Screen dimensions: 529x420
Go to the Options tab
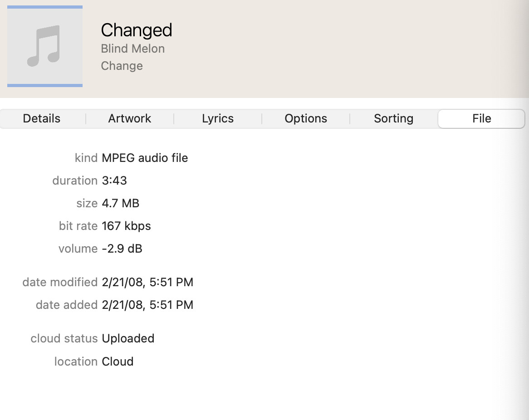pyautogui.click(x=306, y=118)
